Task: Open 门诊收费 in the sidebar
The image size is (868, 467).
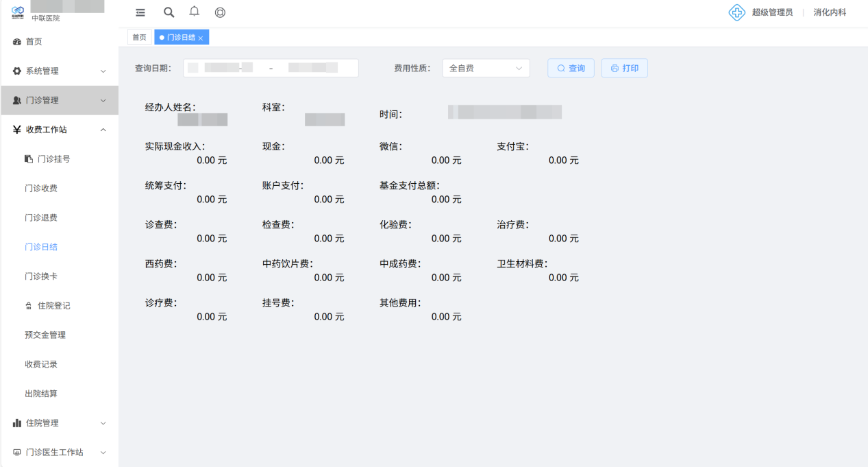Action: tap(41, 189)
